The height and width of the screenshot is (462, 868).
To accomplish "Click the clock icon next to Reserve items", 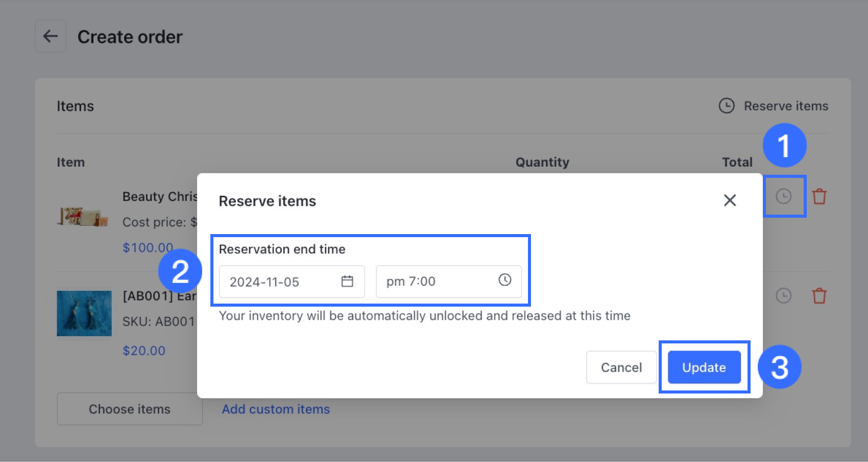I will click(726, 106).
